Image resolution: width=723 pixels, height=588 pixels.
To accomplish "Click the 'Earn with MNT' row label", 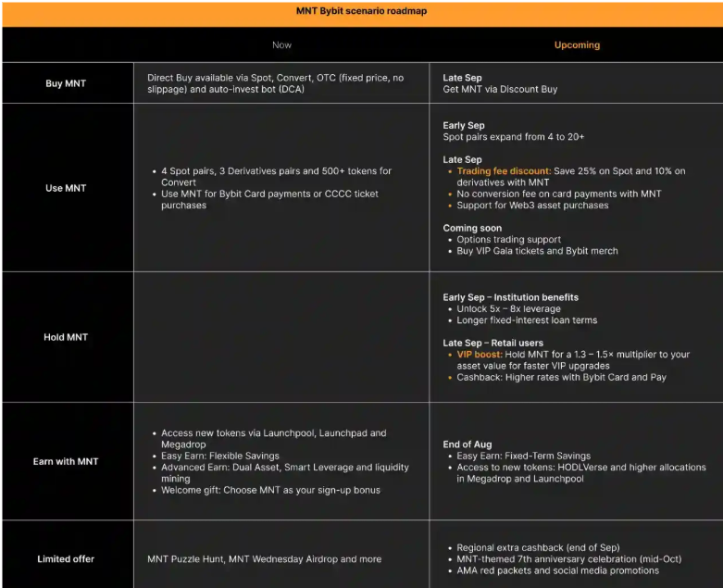I will click(66, 461).
